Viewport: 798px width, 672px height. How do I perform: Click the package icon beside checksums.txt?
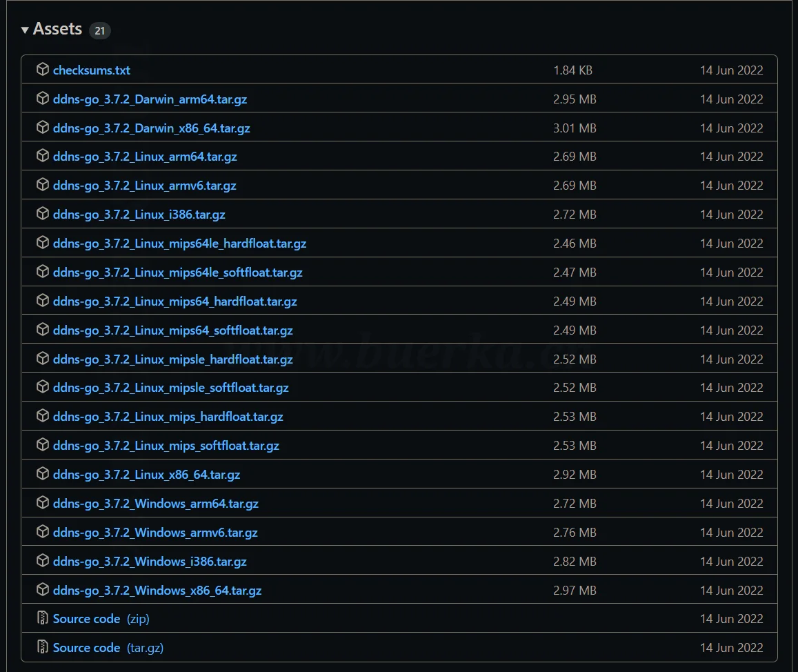point(43,70)
